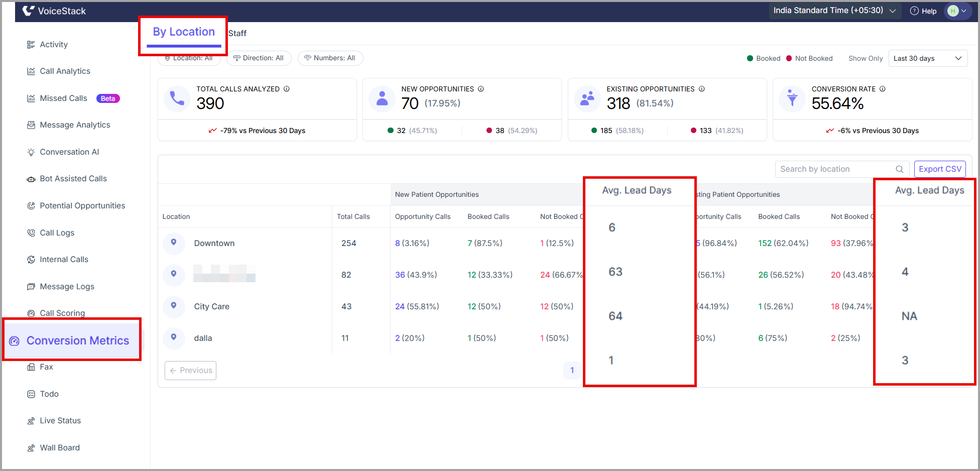
Task: Click search magnifier icon in location field
Action: 900,169
